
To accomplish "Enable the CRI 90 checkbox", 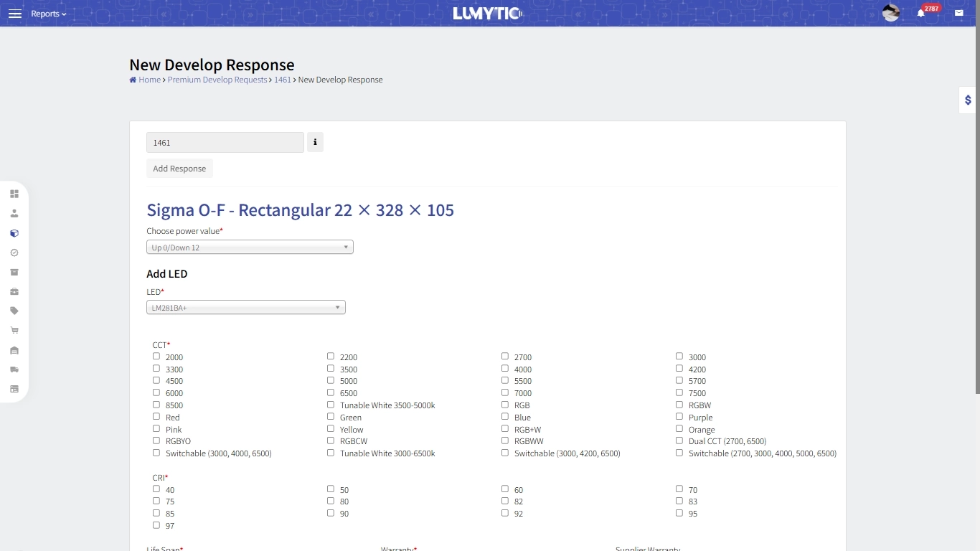I will (x=331, y=513).
